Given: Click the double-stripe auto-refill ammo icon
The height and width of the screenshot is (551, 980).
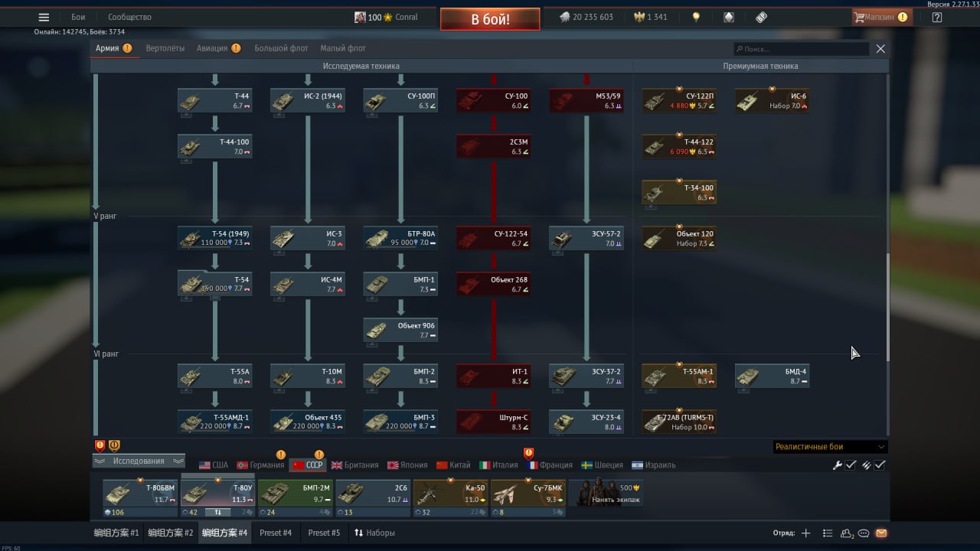Looking at the screenshot, I should 867,465.
